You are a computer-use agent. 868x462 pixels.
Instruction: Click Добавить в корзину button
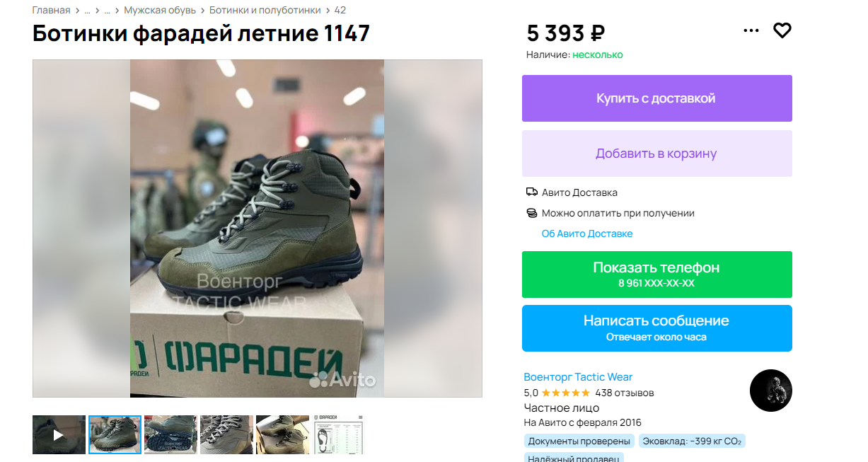[656, 154]
